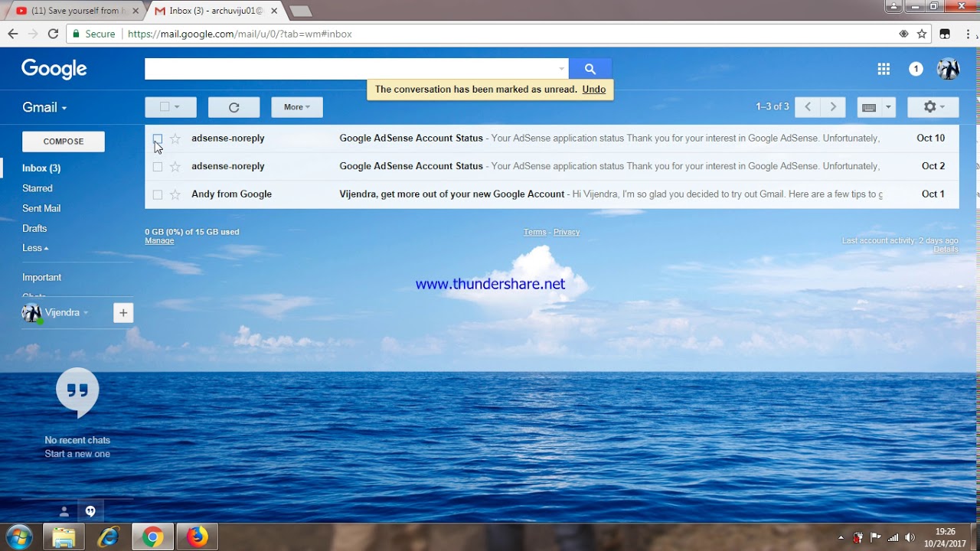Close the Inbox (3) browser tab
The height and width of the screenshot is (551, 980).
click(x=274, y=11)
